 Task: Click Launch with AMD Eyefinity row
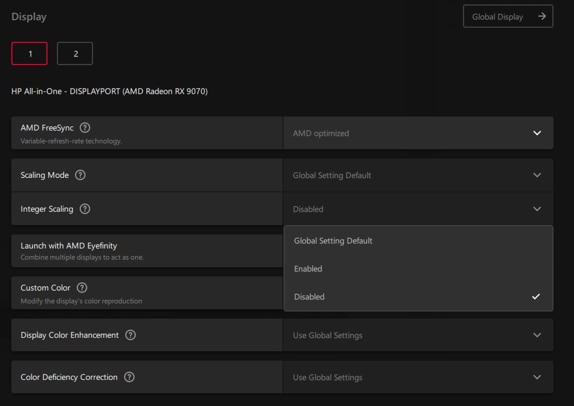pyautogui.click(x=147, y=251)
